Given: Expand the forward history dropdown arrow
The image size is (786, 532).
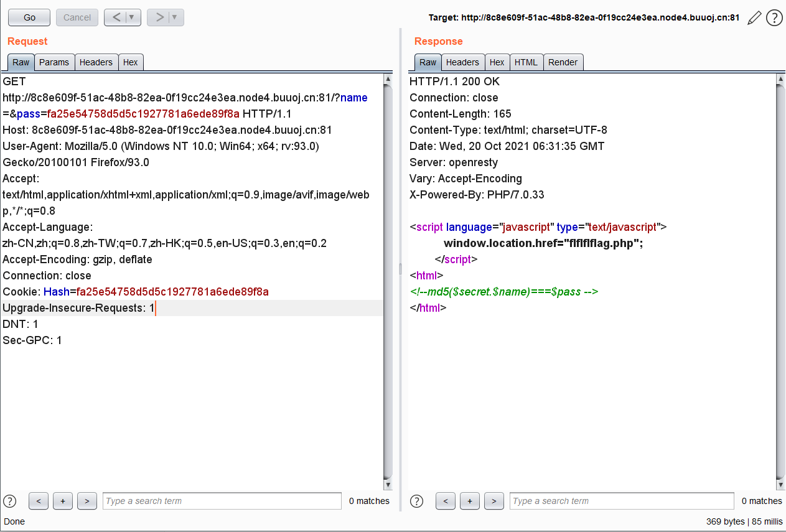Looking at the screenshot, I should tap(175, 17).
